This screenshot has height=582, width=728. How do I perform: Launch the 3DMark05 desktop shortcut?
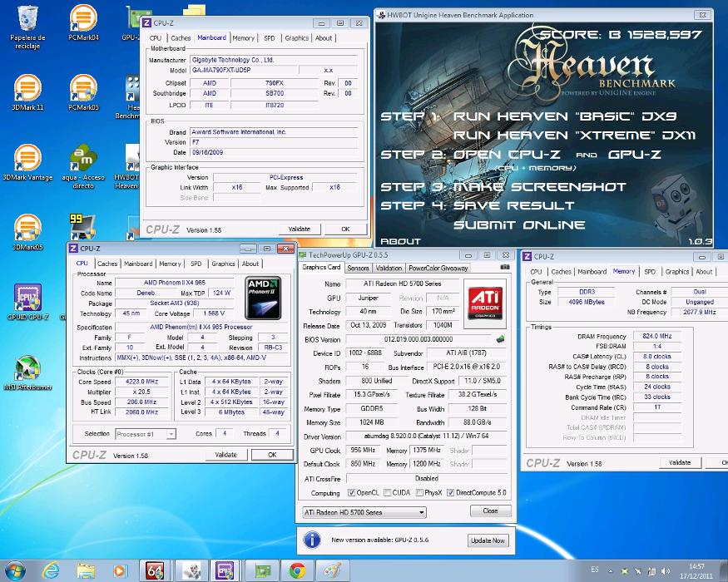click(27, 232)
